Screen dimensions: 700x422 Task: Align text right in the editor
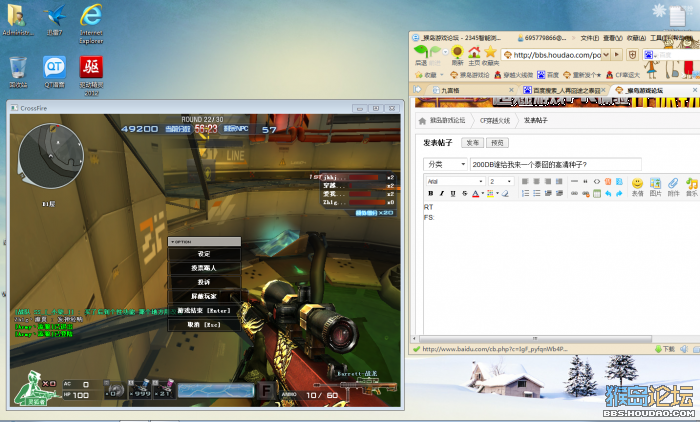pyautogui.click(x=547, y=181)
